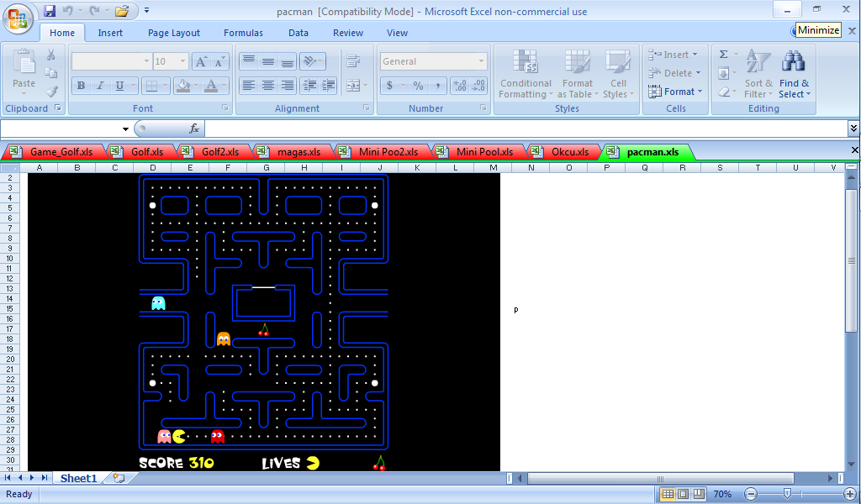This screenshot has height=504, width=861.
Task: Expand the Name Box dropdown arrow
Action: (x=125, y=129)
